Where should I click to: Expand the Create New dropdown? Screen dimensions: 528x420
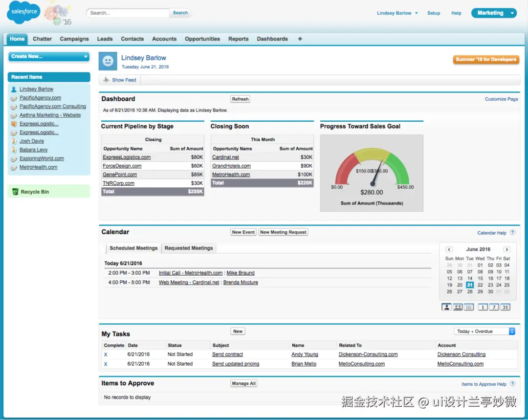click(49, 57)
